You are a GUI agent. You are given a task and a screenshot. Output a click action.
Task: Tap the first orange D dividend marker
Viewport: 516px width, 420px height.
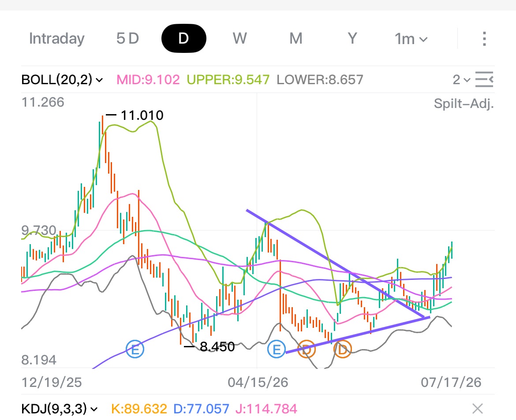(x=307, y=349)
